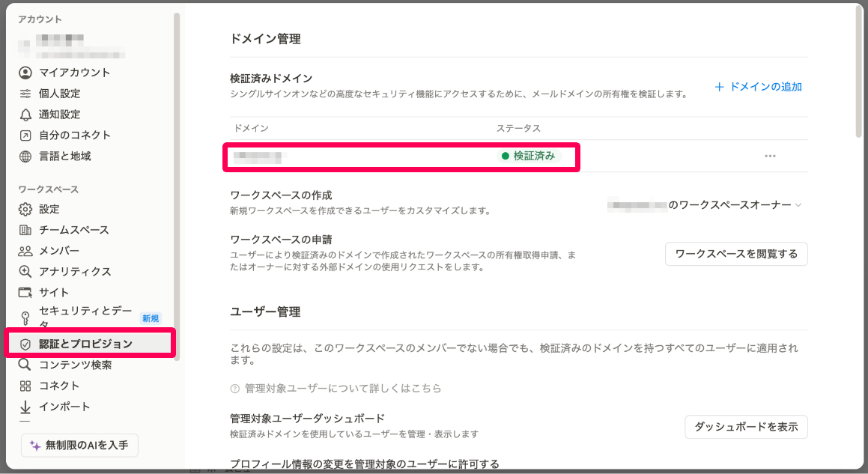Click the 検証済み status badge

pos(529,157)
